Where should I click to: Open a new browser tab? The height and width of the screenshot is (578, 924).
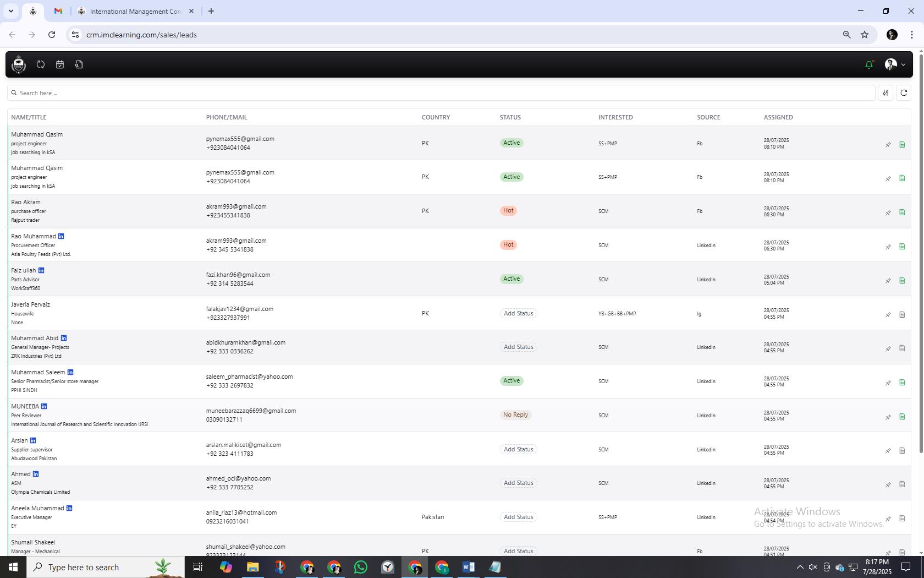(211, 11)
